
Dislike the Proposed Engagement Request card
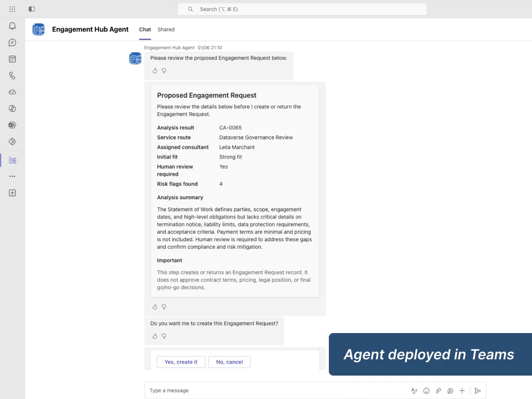tap(164, 307)
